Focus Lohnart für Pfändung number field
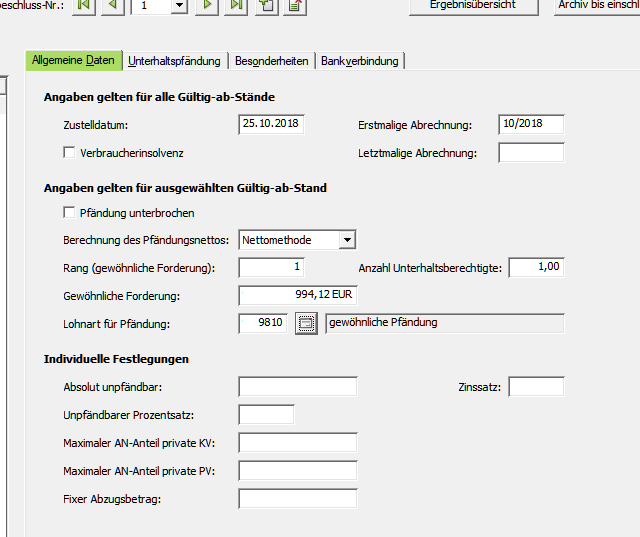Image resolution: width=640 pixels, height=537 pixels. click(263, 323)
